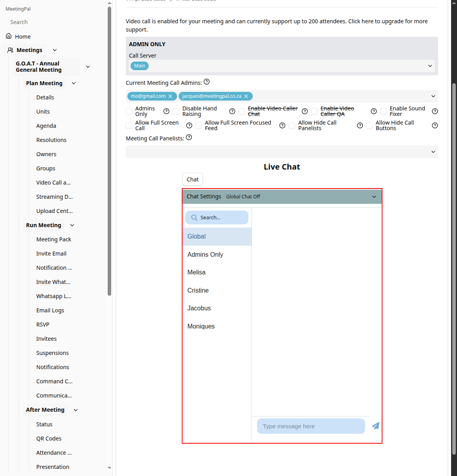Open QR Codes page
This screenshot has width=457, height=476.
[x=49, y=439]
